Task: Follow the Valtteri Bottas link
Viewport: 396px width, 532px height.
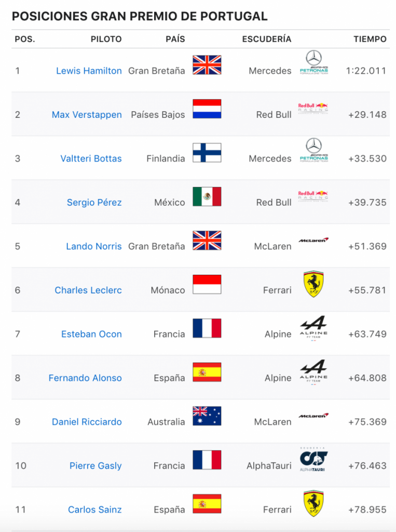Action: (91, 158)
